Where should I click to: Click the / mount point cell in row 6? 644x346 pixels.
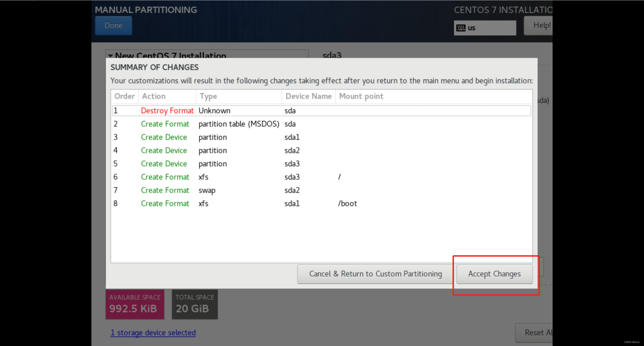click(339, 177)
